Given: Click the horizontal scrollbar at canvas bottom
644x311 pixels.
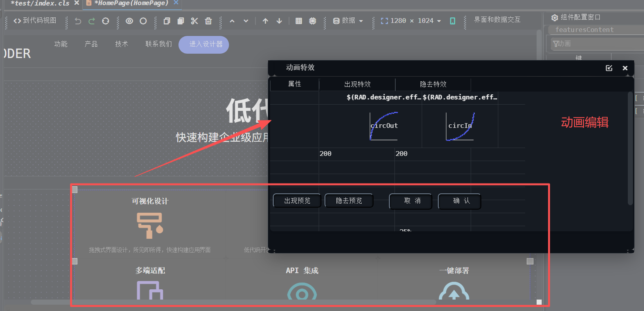Looking at the screenshot, I should point(233,302).
